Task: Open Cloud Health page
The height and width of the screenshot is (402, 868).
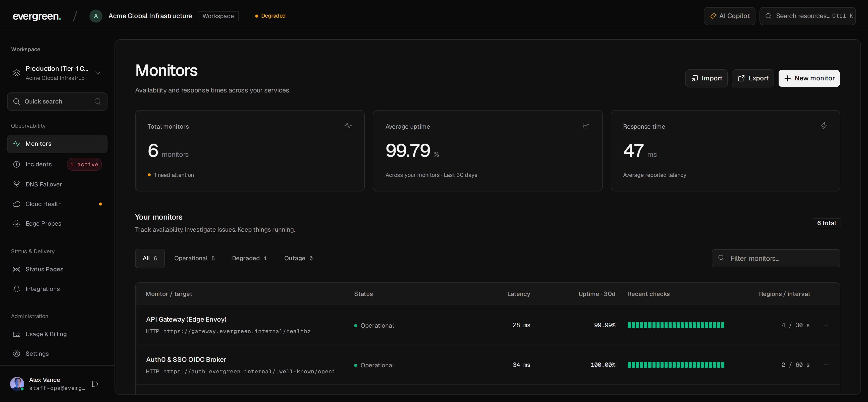Action: (x=57, y=204)
